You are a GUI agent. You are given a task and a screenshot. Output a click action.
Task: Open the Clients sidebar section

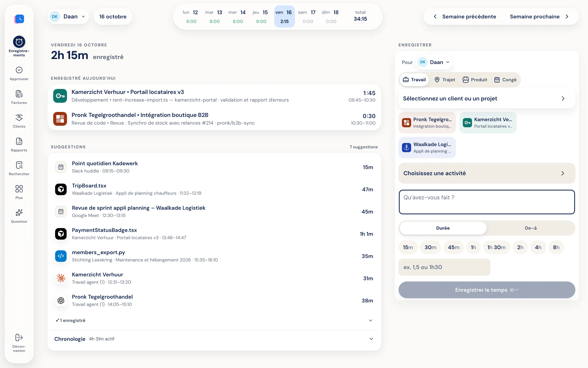tap(19, 121)
